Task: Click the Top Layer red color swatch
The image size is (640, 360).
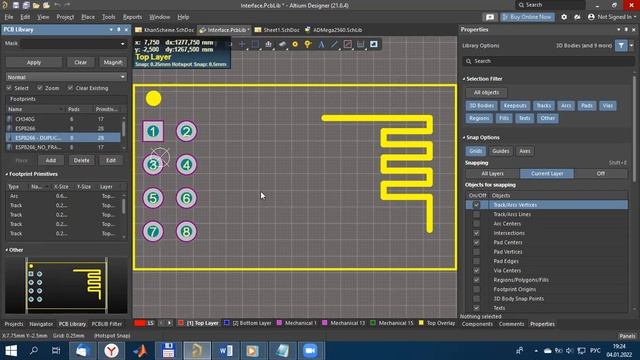Action: (x=181, y=323)
